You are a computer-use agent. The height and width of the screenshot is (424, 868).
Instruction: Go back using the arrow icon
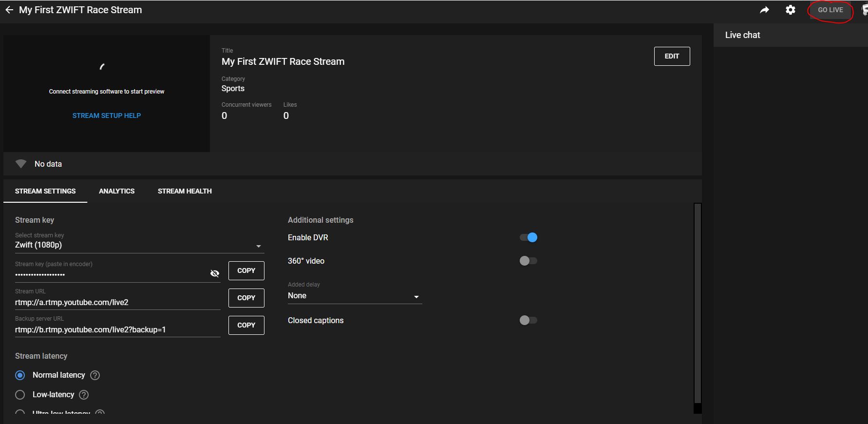(x=9, y=10)
